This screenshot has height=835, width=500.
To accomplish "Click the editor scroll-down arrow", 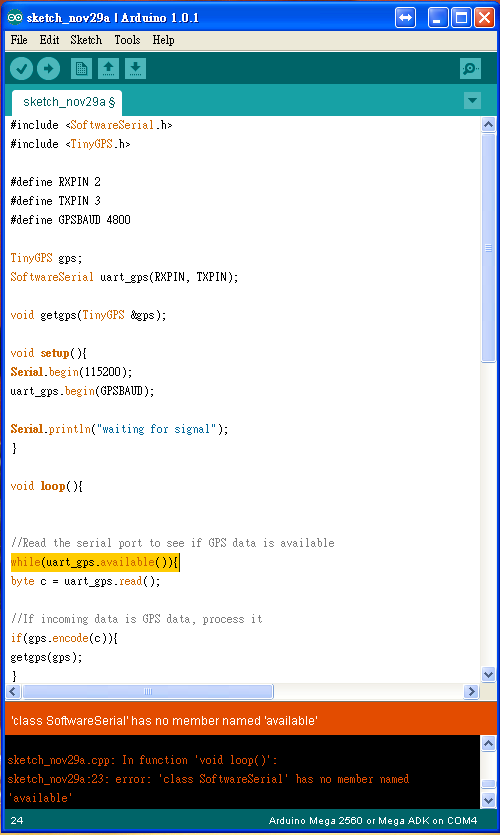I will tap(488, 675).
